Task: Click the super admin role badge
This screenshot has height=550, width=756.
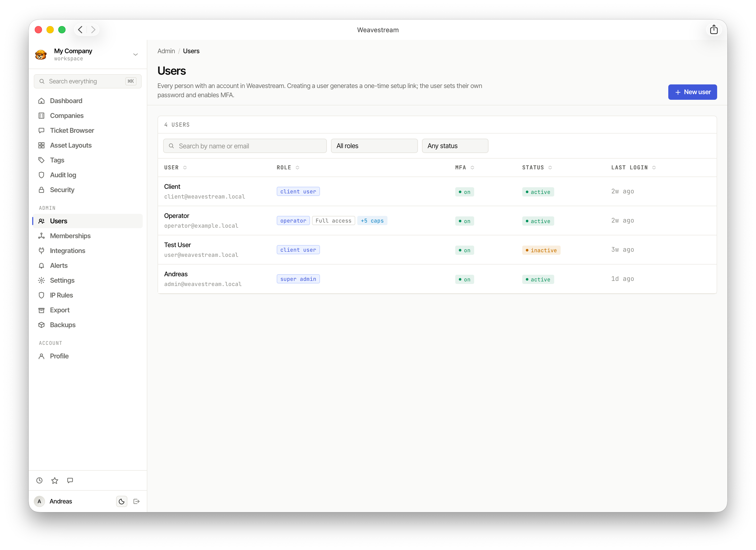Action: tap(298, 279)
